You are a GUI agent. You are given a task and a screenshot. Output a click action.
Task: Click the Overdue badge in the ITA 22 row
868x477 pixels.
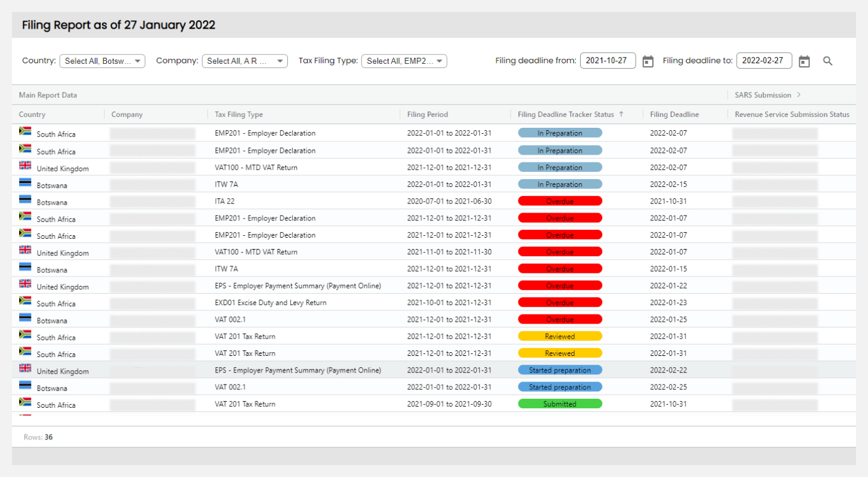tap(560, 201)
